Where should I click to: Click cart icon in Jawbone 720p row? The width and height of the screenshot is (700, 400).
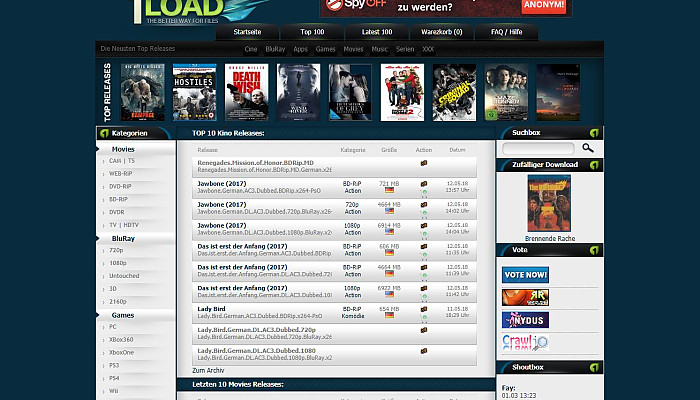tap(424, 205)
